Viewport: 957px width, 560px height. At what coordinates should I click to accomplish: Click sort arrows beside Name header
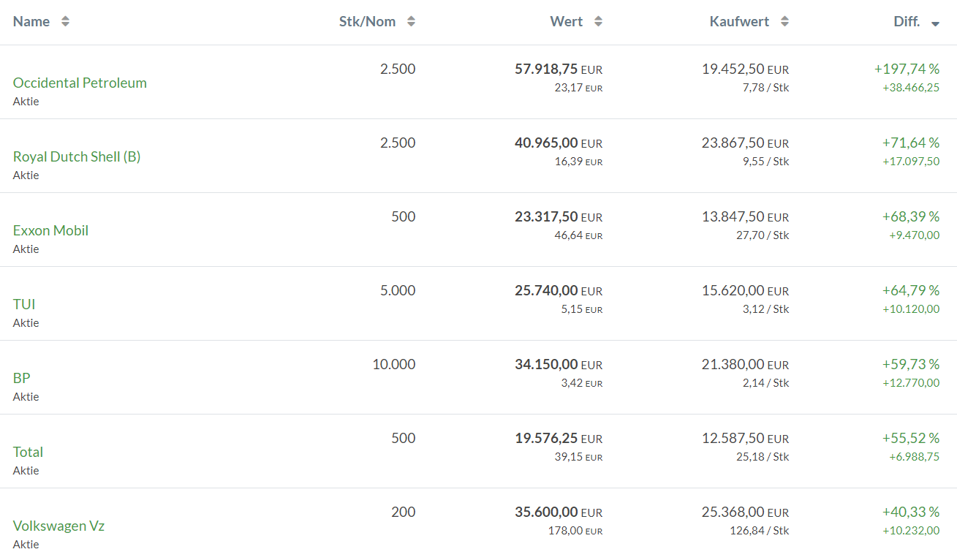65,22
